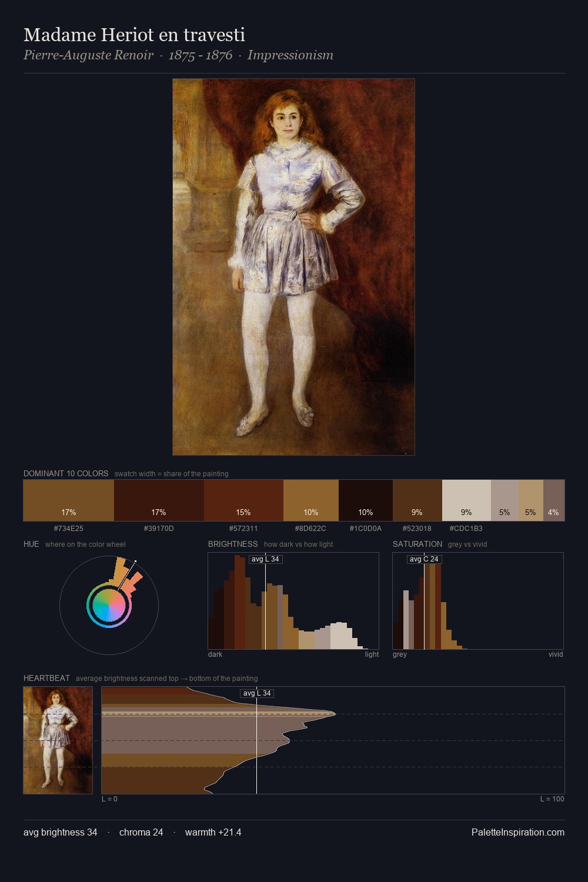The height and width of the screenshot is (882, 588).
Task: Select the #523018 brown swatch labeled 9%
Action: [417, 500]
